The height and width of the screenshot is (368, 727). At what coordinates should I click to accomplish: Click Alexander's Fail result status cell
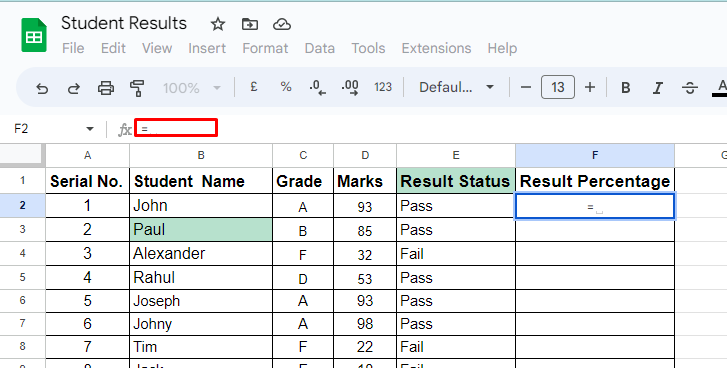point(456,254)
